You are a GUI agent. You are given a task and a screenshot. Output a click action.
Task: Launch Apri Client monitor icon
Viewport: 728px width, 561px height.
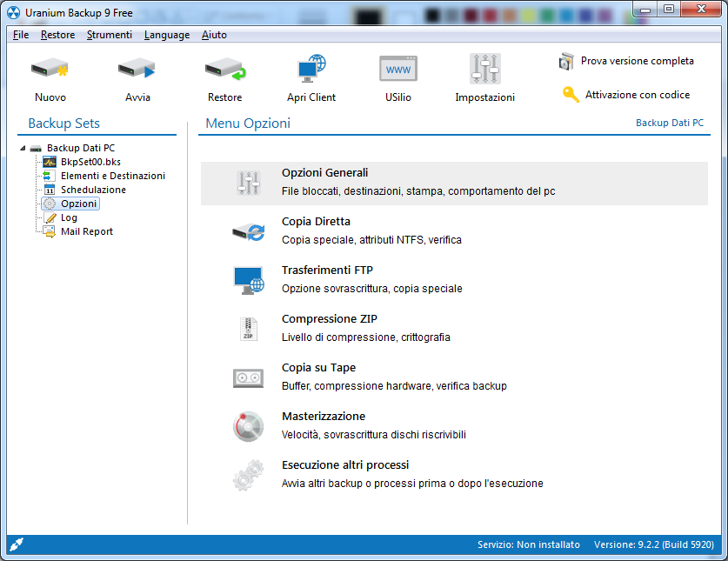pyautogui.click(x=311, y=69)
